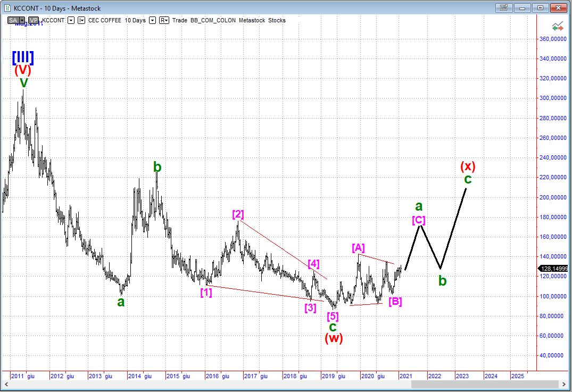This screenshot has height=392, width=572.
Task: Select the magenta [1] wave label
Action: tap(206, 292)
